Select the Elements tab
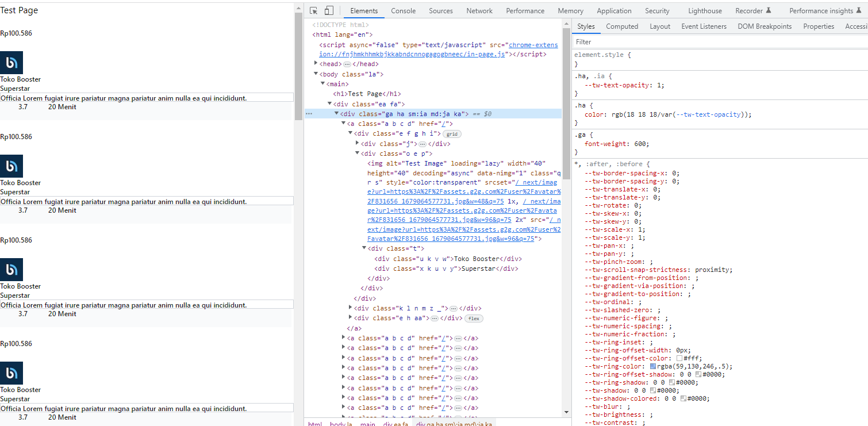 (364, 11)
